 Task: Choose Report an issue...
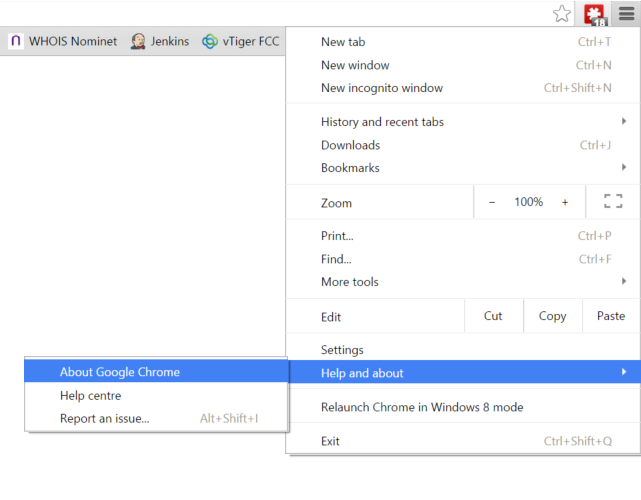click(x=156, y=419)
